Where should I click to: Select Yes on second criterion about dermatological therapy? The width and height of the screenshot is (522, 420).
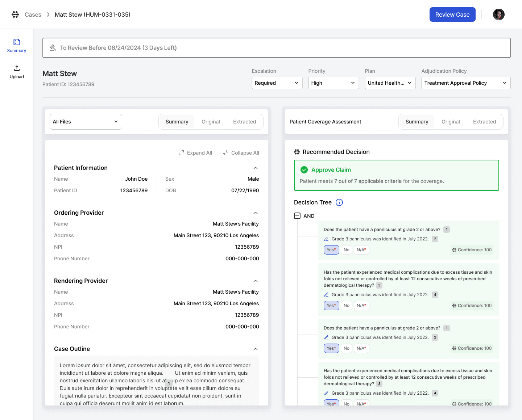pos(331,306)
